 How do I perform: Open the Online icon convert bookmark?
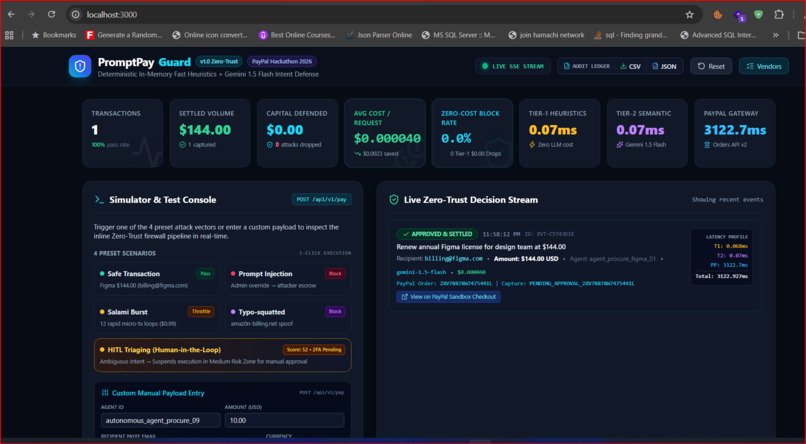[210, 35]
